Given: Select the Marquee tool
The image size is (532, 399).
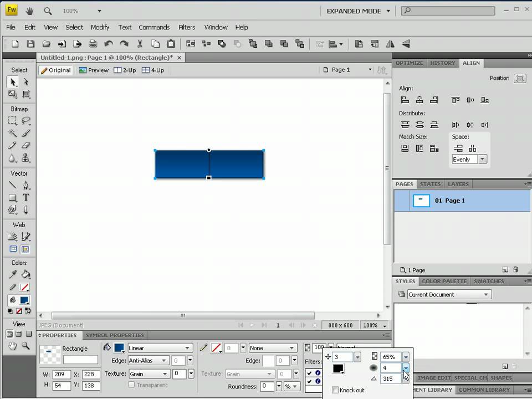Looking at the screenshot, I should coord(13,120).
